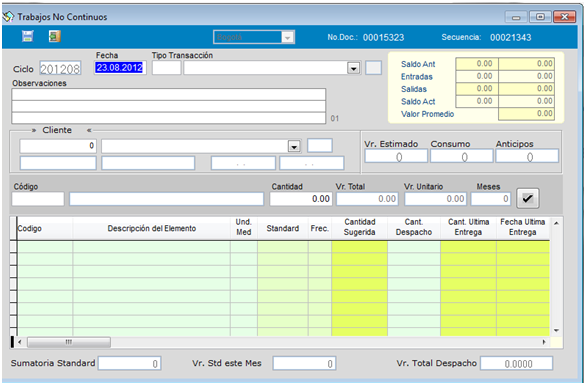Click the exit door icon in toolbar
This screenshot has width=586, height=385.
point(55,36)
